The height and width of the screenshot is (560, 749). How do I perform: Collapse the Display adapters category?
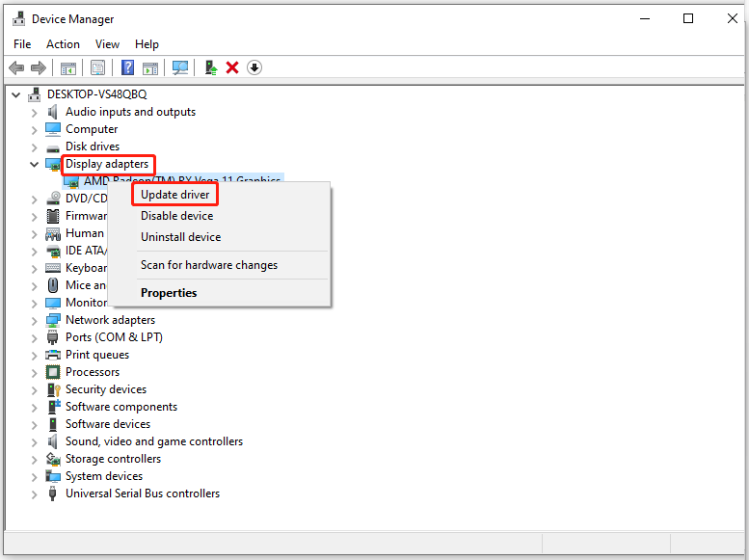coord(34,165)
